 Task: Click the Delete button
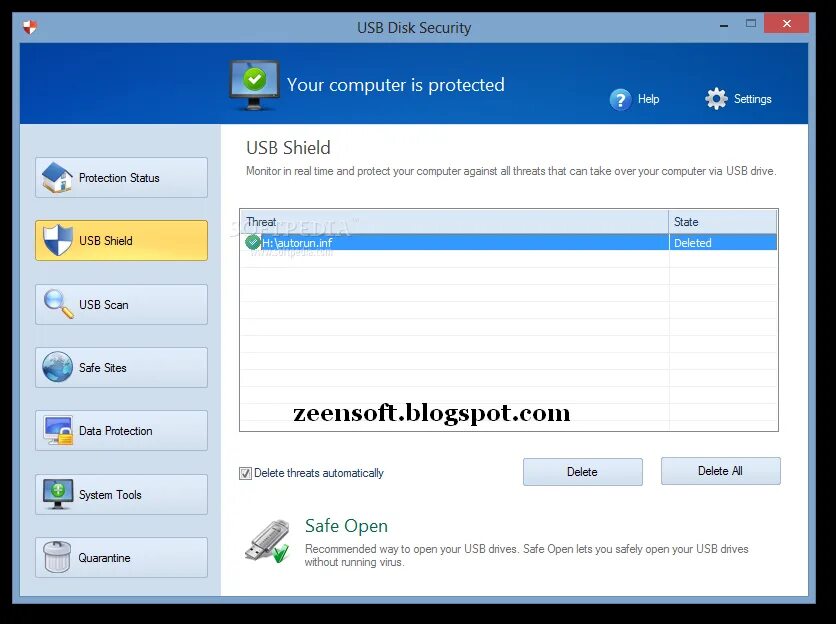pyautogui.click(x=583, y=472)
